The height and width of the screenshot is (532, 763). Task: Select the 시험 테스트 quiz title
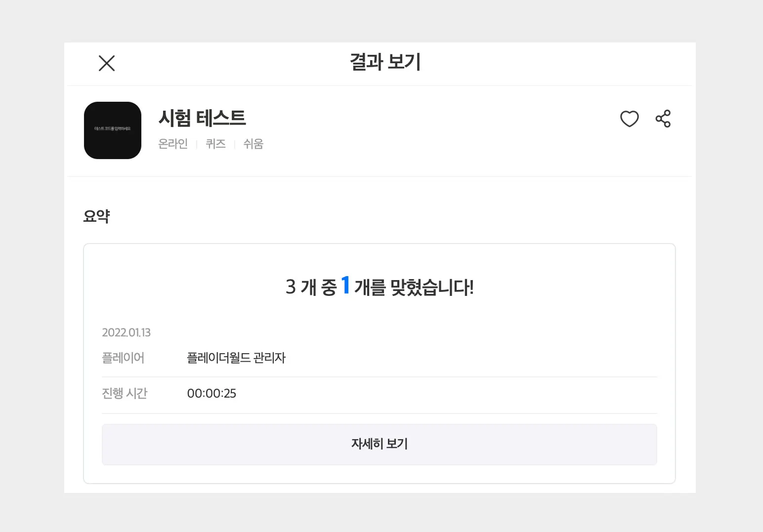pyautogui.click(x=202, y=118)
